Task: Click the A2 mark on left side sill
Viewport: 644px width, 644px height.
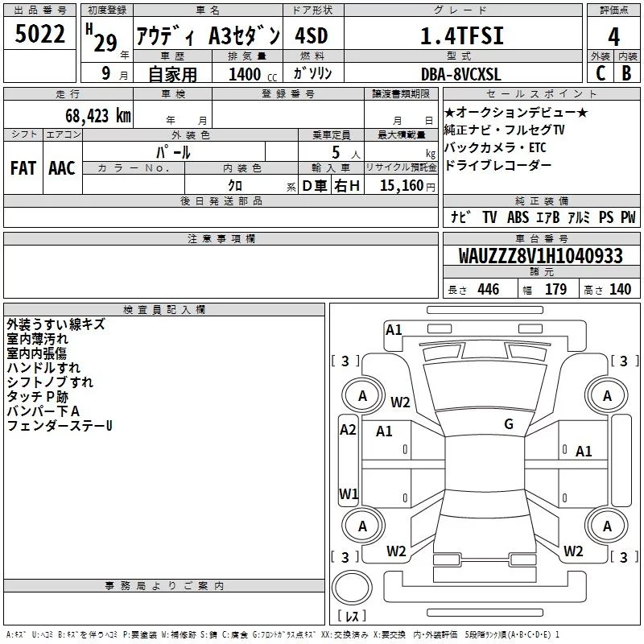Action: tap(348, 430)
